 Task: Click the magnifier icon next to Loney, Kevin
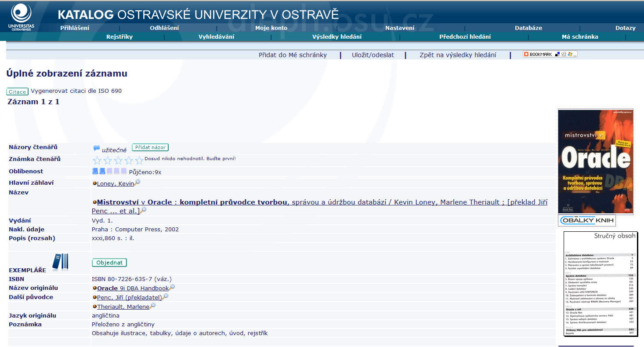[x=137, y=183]
